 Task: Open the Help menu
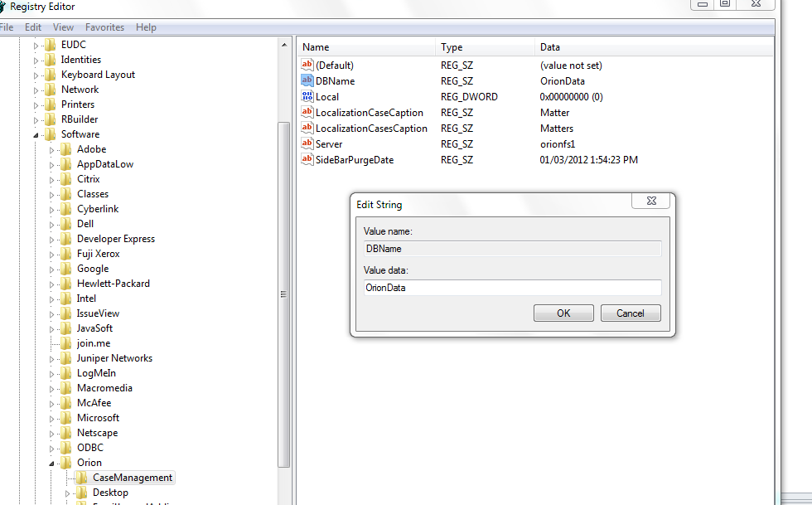click(x=146, y=27)
